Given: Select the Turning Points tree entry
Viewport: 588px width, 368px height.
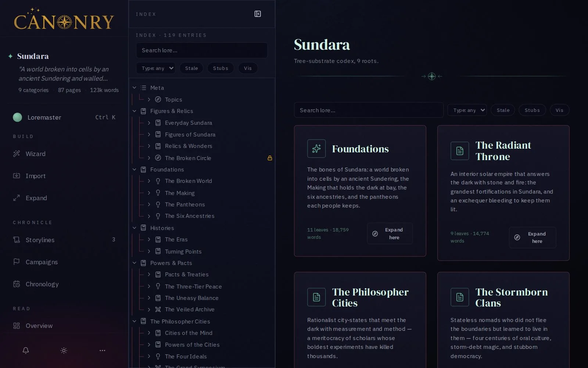Looking at the screenshot, I should click(x=183, y=252).
